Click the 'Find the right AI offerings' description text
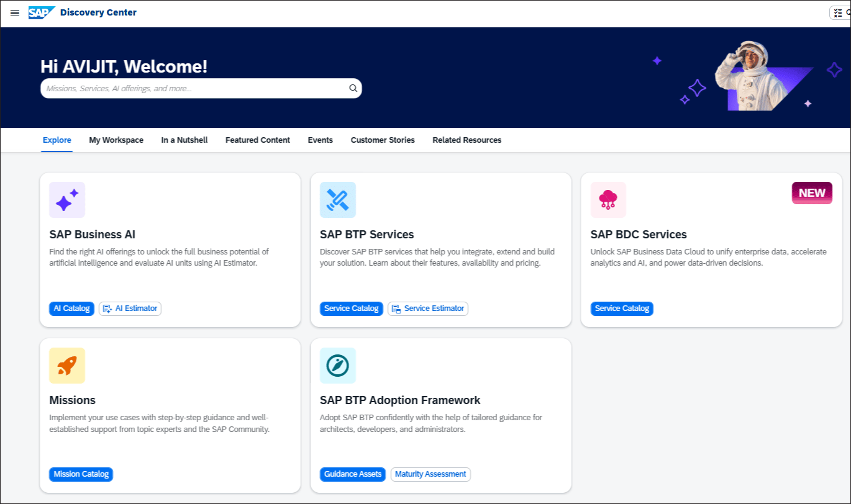This screenshot has width=851, height=504. tap(159, 258)
